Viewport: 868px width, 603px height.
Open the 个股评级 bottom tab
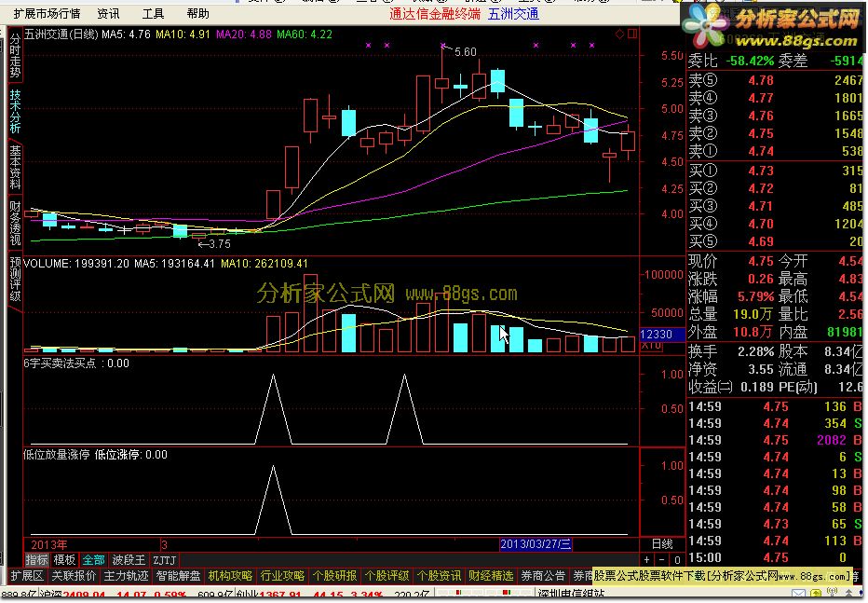click(387, 576)
